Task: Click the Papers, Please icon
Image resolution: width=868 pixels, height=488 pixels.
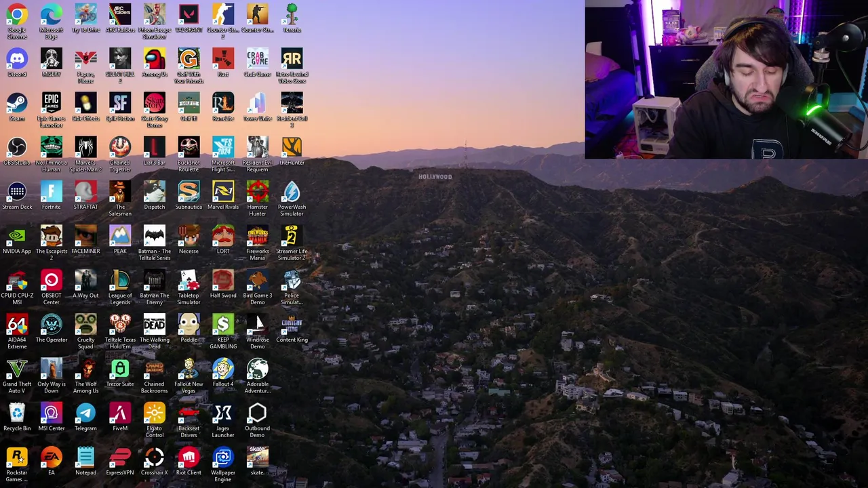Action: (x=85, y=59)
